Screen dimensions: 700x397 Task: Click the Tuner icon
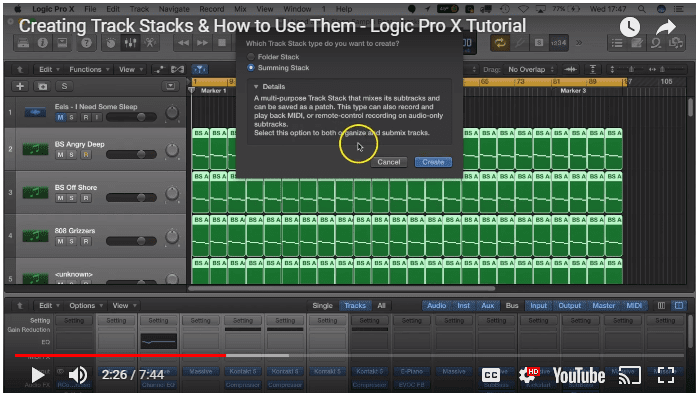pyautogui.click(x=520, y=43)
